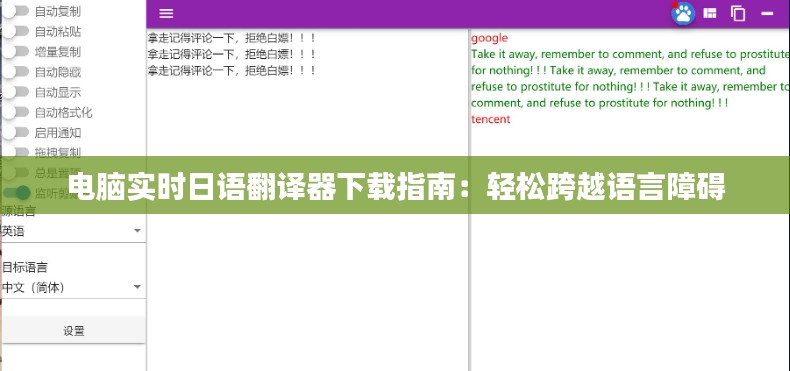Toggle 自动复制 switch
This screenshot has height=371, width=790.
click(x=15, y=11)
